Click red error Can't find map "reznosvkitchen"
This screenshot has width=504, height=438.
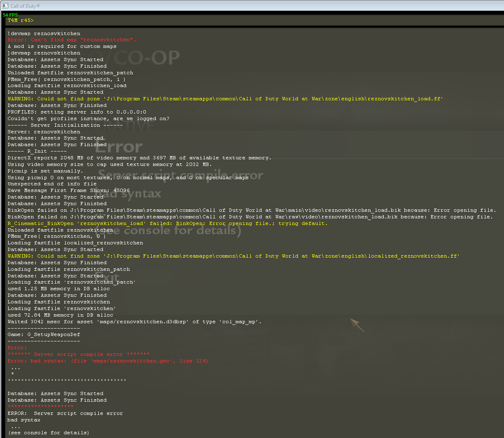click(x=72, y=40)
